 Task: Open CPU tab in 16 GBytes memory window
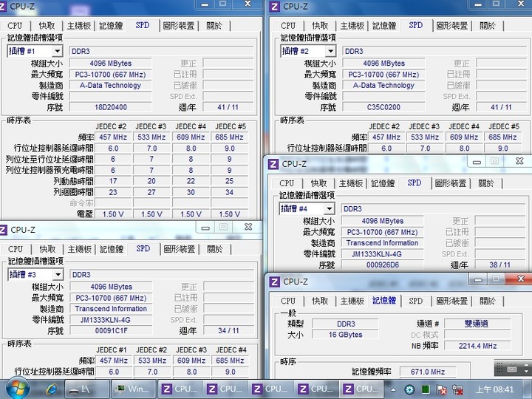(x=288, y=301)
